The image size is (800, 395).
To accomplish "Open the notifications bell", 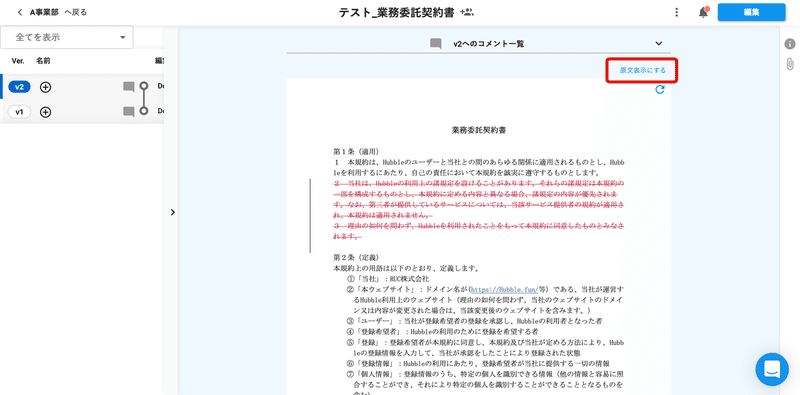I will [704, 12].
